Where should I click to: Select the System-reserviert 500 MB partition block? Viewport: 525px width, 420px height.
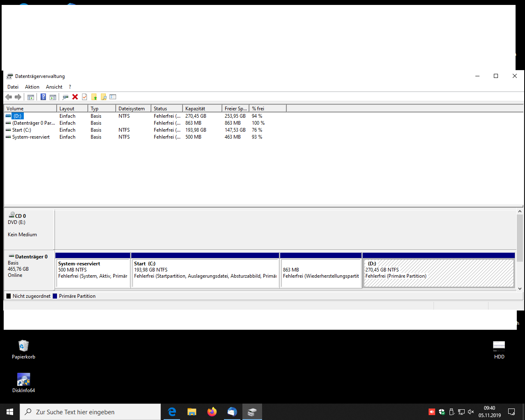(x=93, y=270)
